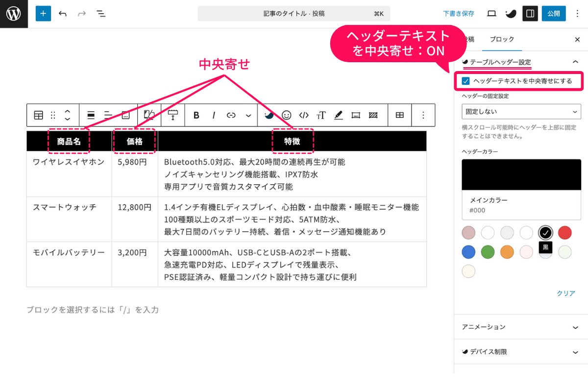
Task: Open the top-right options kebab menu
Action: point(578,13)
